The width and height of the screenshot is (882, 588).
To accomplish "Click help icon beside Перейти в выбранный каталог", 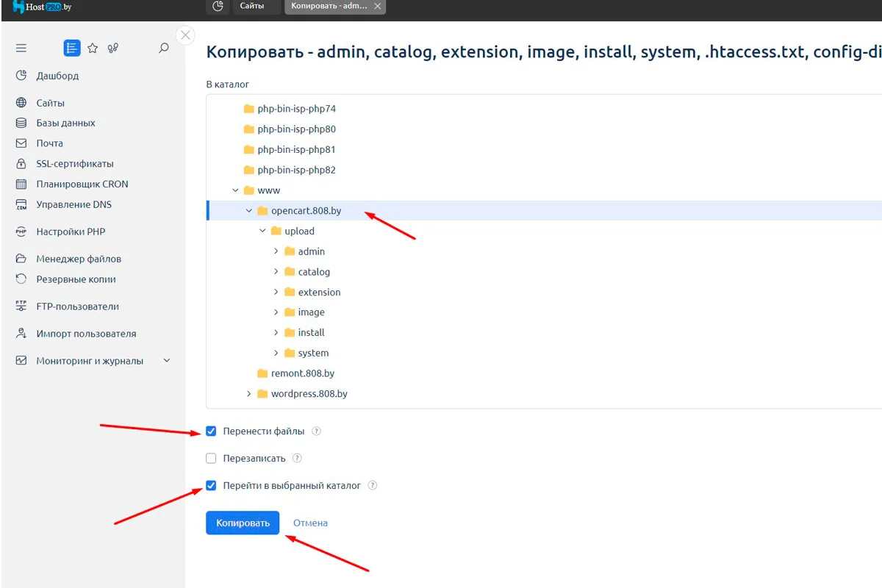I will 373,486.
